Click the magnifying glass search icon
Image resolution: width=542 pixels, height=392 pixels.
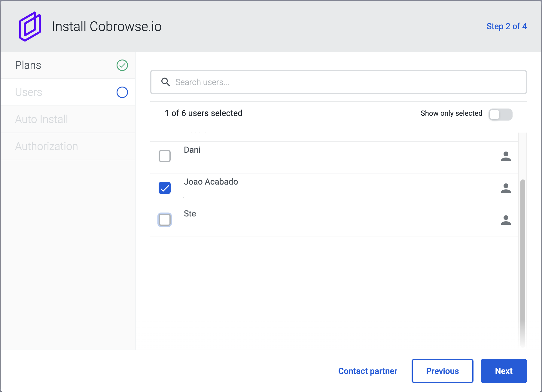point(166,82)
